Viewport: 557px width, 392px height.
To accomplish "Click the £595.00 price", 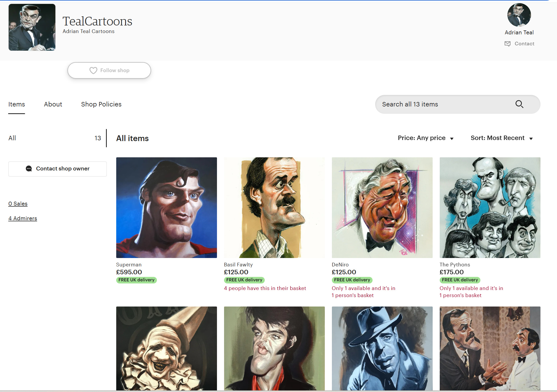I will 129,272.
